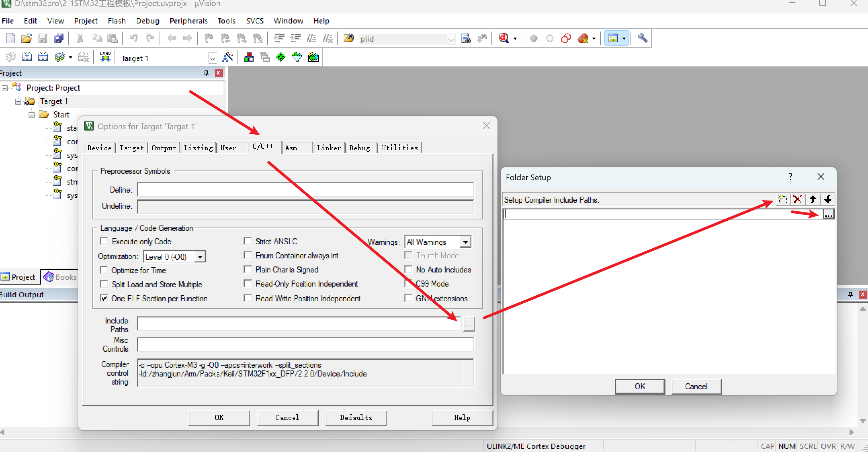The width and height of the screenshot is (868, 452).
Task: Click the Rebuild all target files icon
Action: point(43,57)
